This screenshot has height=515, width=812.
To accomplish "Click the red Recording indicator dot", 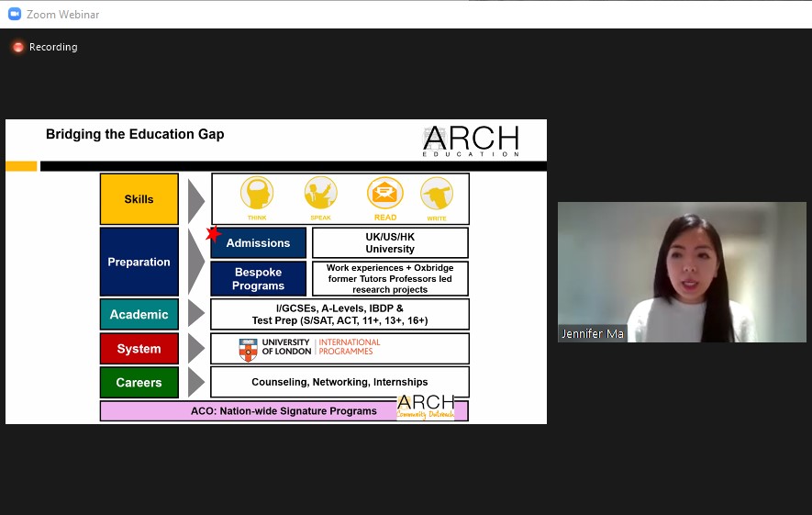I will coord(18,47).
